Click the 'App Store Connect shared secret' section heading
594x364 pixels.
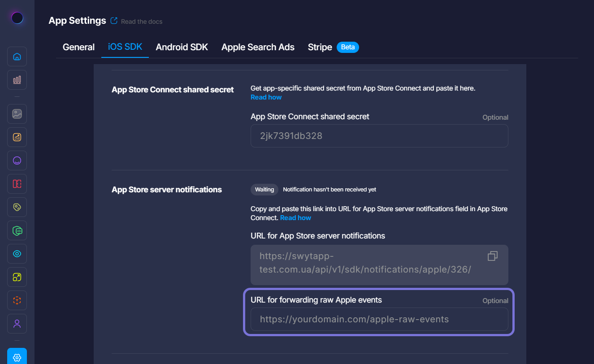(x=173, y=90)
